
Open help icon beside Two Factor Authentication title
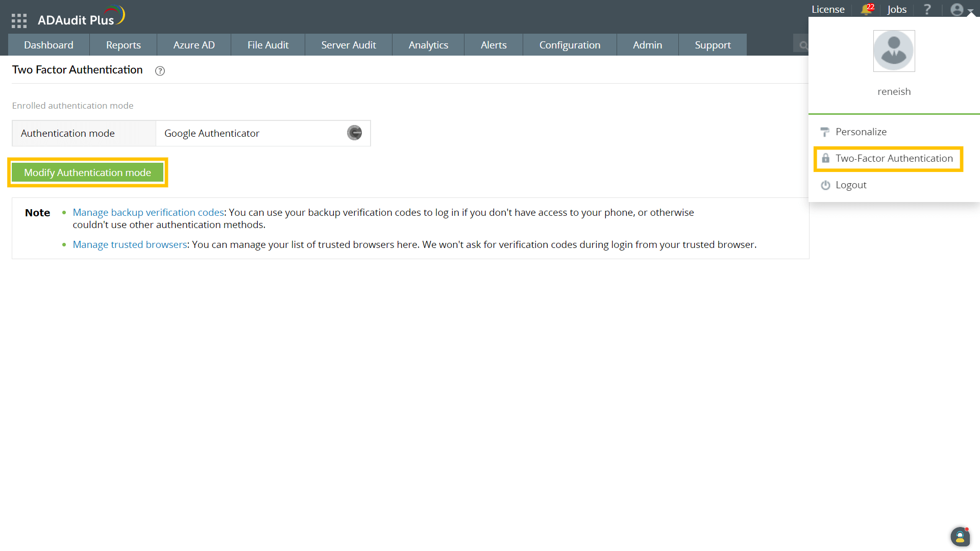(160, 71)
